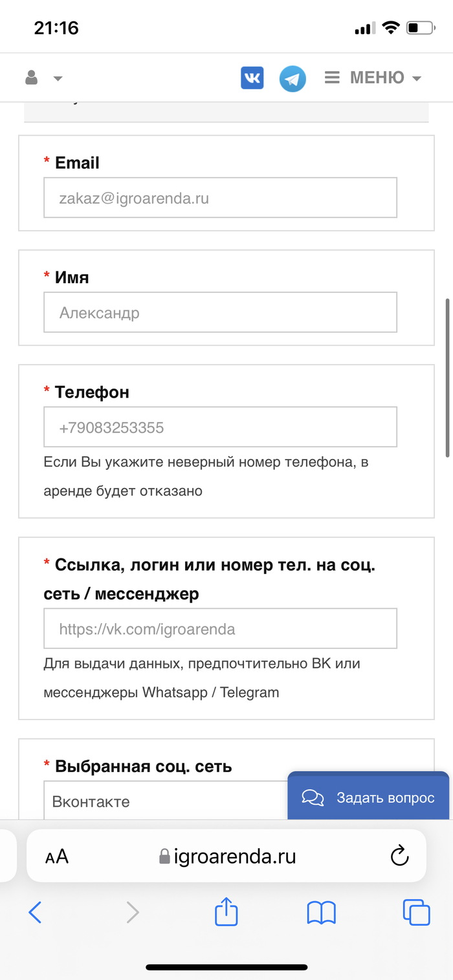Screen dimensions: 453x980
Task: Open the Telegram channel icon
Action: click(x=293, y=79)
